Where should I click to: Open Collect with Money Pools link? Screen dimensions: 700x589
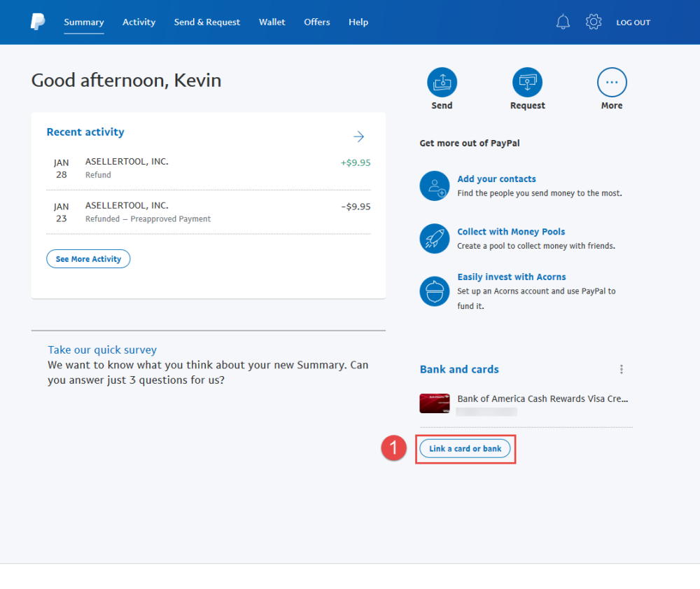pyautogui.click(x=511, y=232)
